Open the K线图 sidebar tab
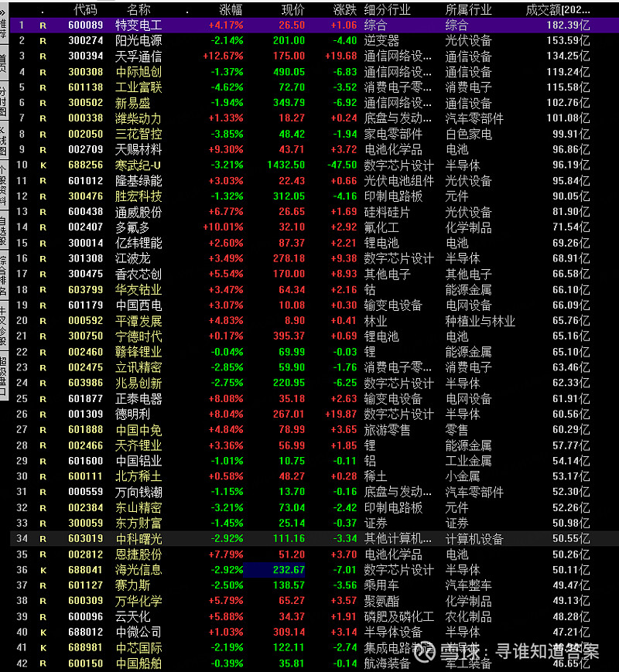Viewport: 619px width, 672px height. coord(3,141)
